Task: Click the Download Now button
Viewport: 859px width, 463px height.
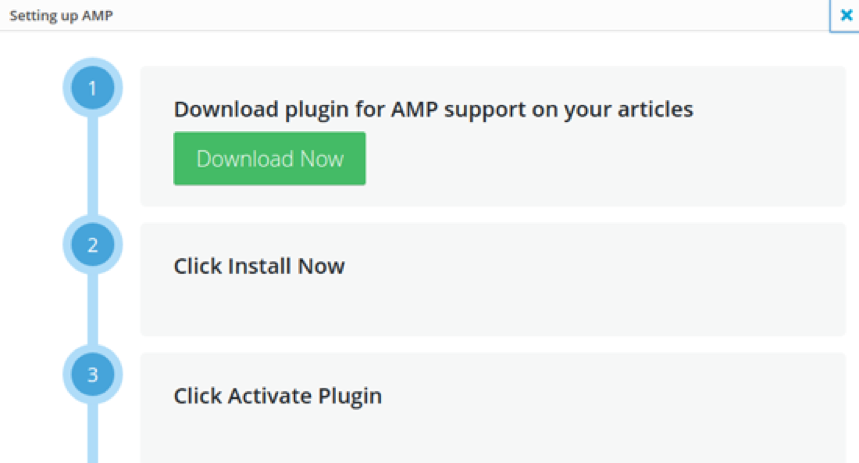Action: (269, 159)
